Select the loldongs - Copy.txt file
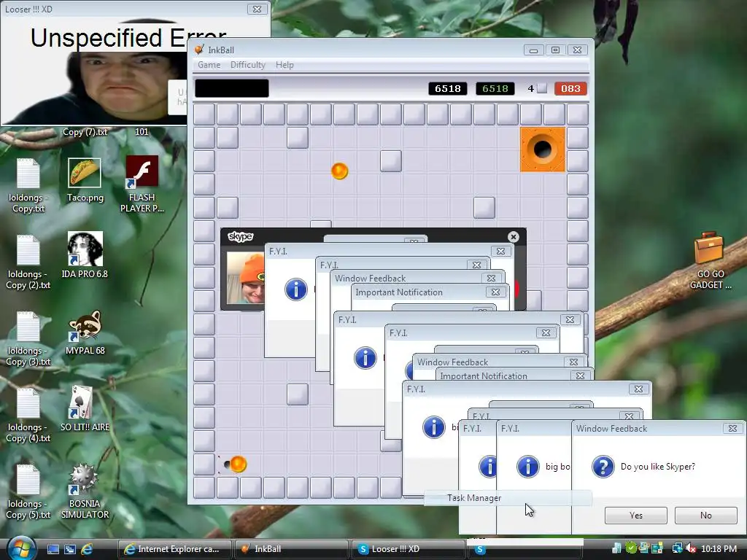The image size is (747, 560). click(28, 186)
